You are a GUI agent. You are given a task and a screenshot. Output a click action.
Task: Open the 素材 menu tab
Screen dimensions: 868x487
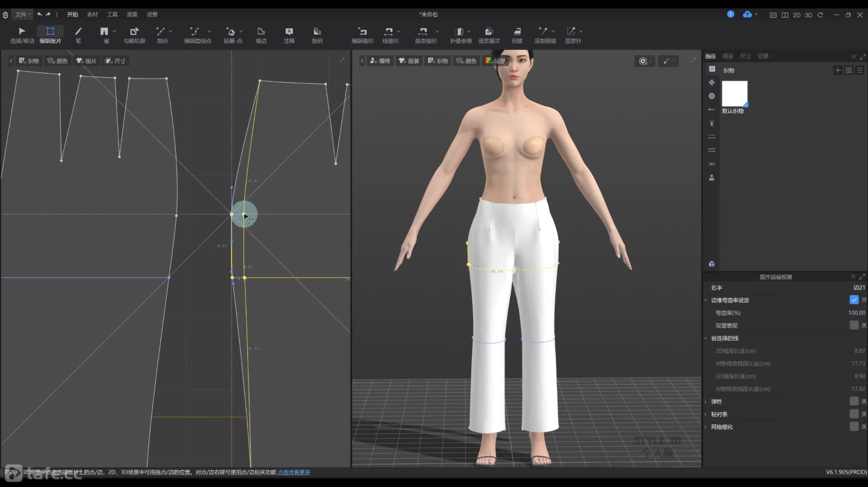click(x=92, y=14)
